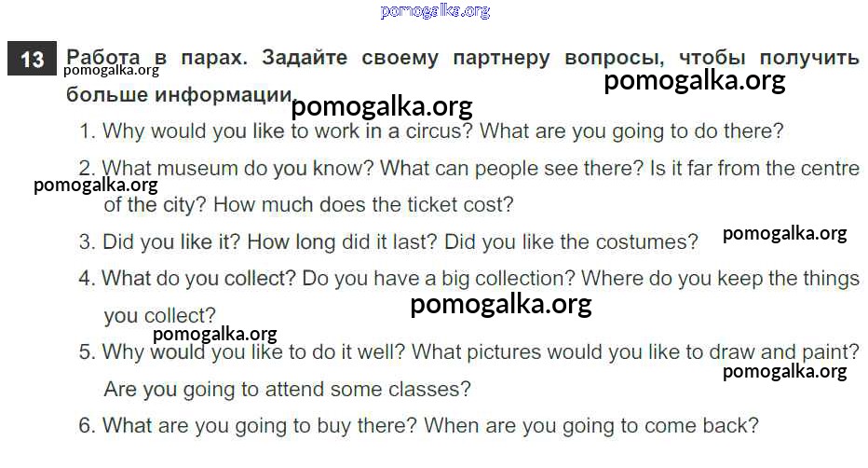Click the large pomogalka.org watermark below "получить"
868x468 pixels.
694,81
